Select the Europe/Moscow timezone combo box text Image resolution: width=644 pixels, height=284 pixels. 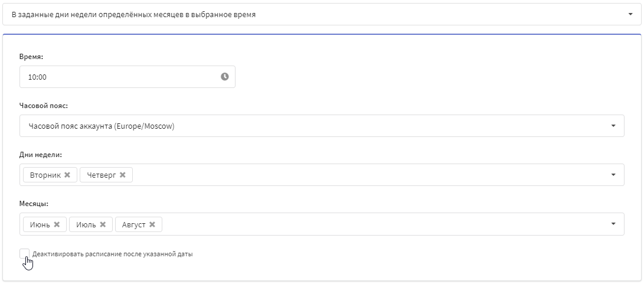tap(102, 126)
